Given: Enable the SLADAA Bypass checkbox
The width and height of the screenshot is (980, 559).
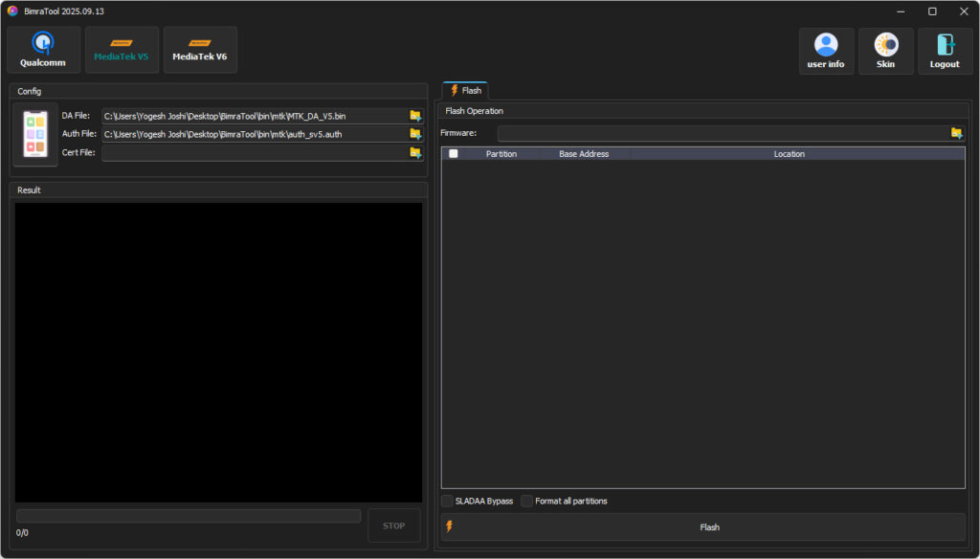Looking at the screenshot, I should [448, 501].
